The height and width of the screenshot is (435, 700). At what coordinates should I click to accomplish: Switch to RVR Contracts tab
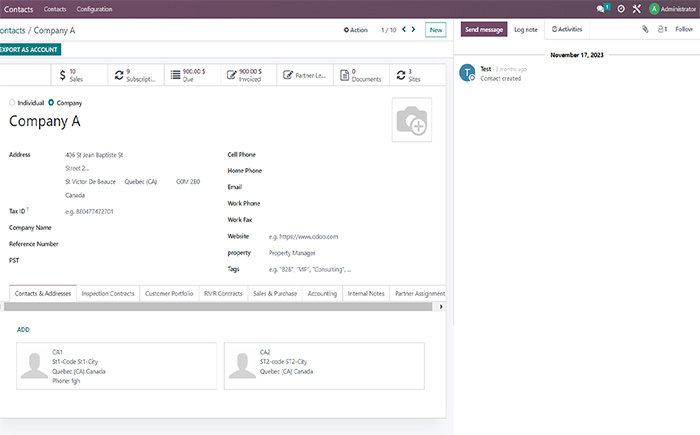point(223,293)
